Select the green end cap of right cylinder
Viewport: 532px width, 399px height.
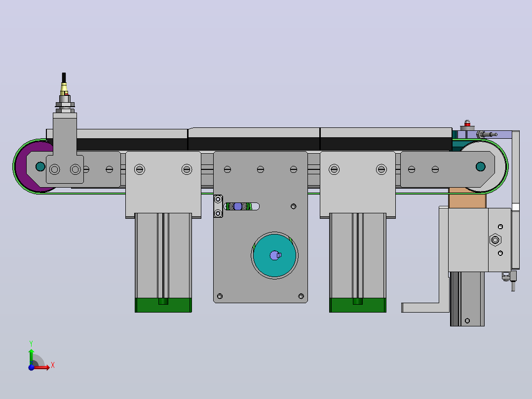tap(358, 305)
